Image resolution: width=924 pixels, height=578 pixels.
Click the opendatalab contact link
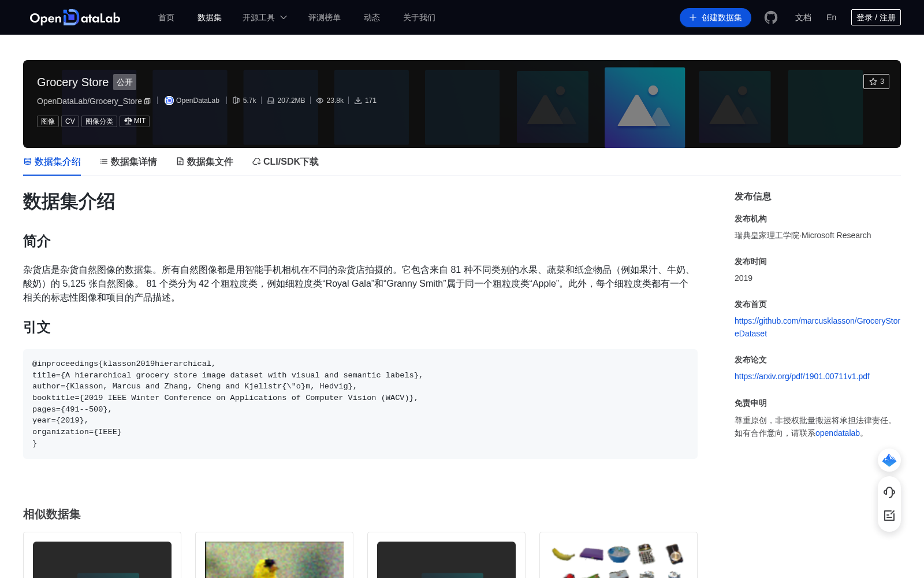837,433
